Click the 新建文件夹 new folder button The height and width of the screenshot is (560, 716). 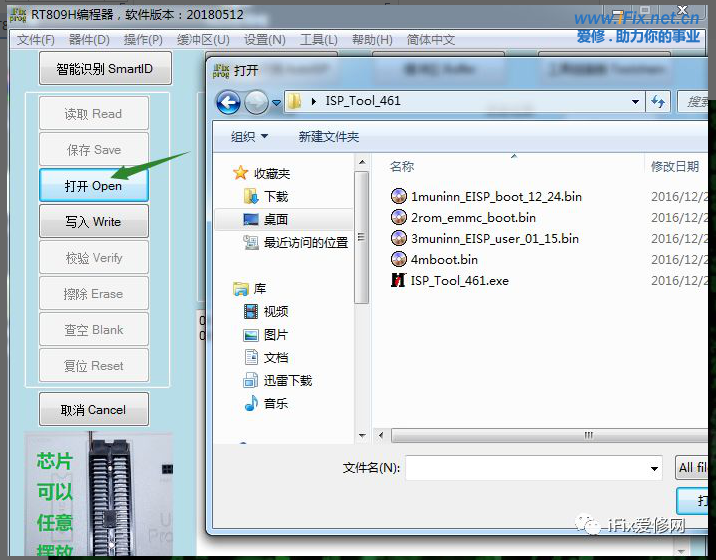tap(328, 137)
